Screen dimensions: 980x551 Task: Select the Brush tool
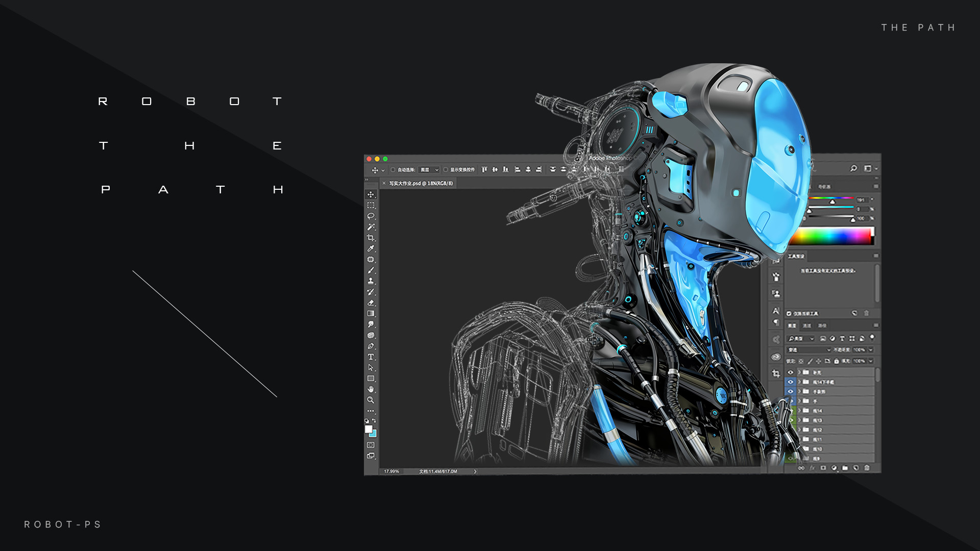(371, 270)
